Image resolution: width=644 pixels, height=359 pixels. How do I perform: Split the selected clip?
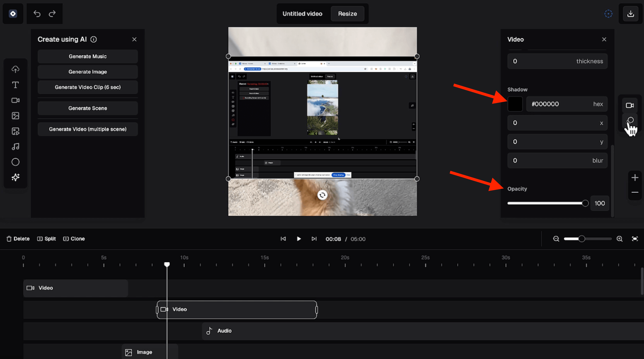47,239
